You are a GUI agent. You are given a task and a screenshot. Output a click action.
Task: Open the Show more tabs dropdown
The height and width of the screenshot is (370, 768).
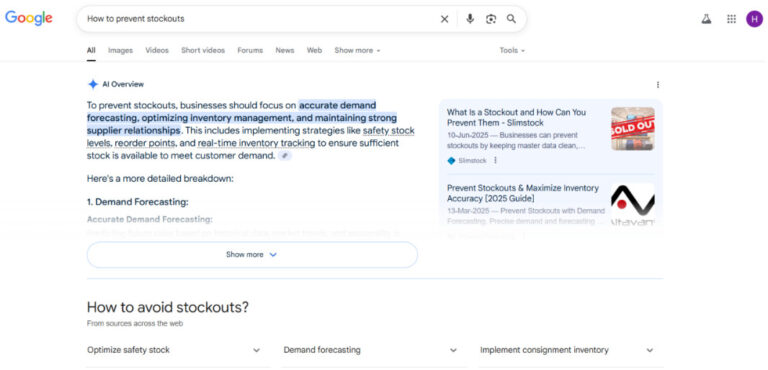[x=357, y=50]
